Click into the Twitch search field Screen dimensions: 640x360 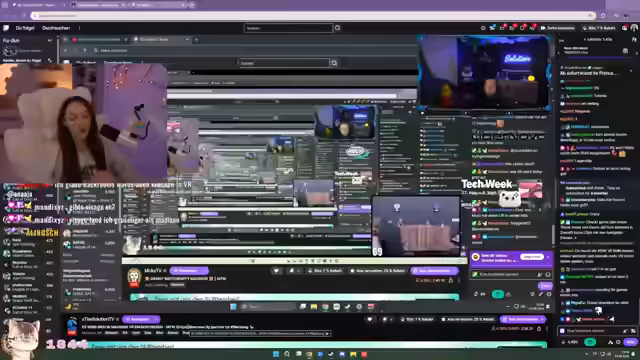coord(289,28)
